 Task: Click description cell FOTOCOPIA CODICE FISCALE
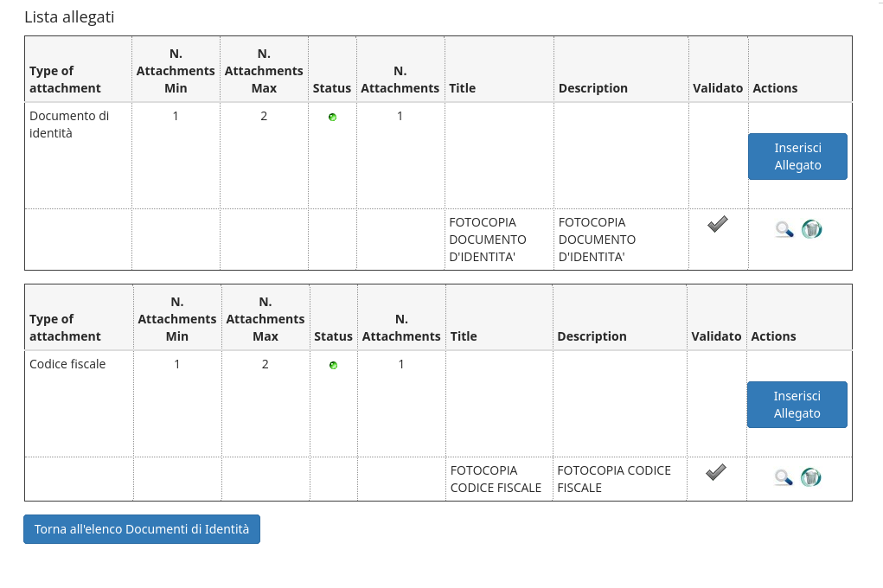tap(614, 479)
